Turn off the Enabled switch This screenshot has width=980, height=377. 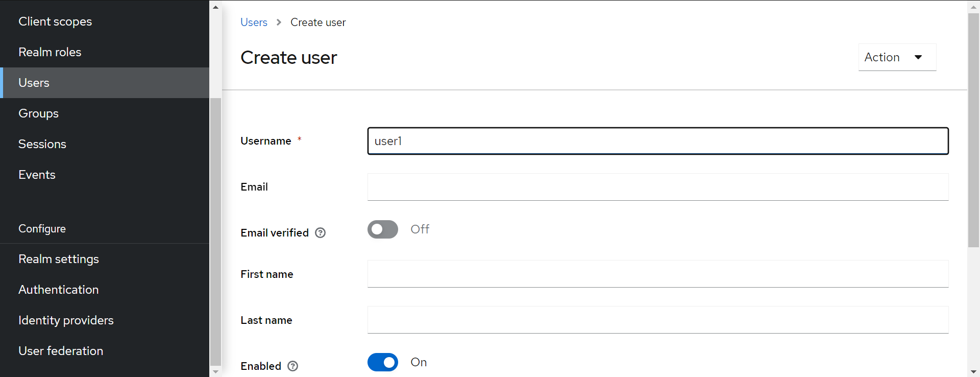click(383, 362)
